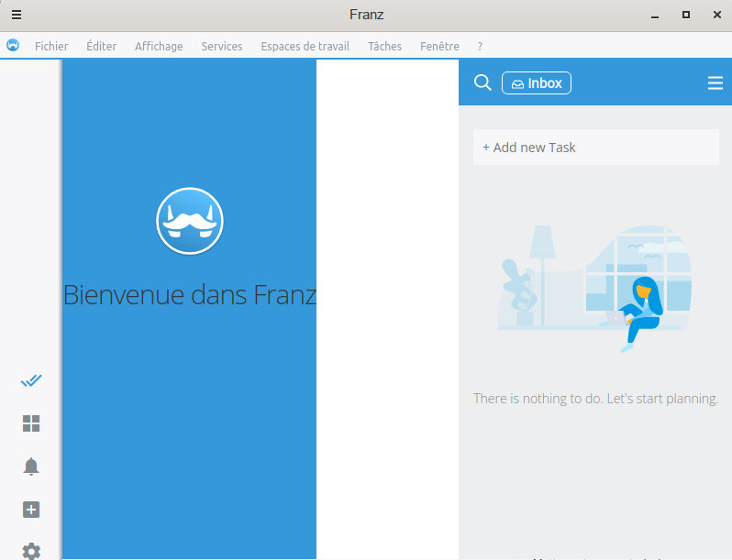Mute notifications with the bell icon
Viewport: 732px width, 560px height.
[31, 467]
